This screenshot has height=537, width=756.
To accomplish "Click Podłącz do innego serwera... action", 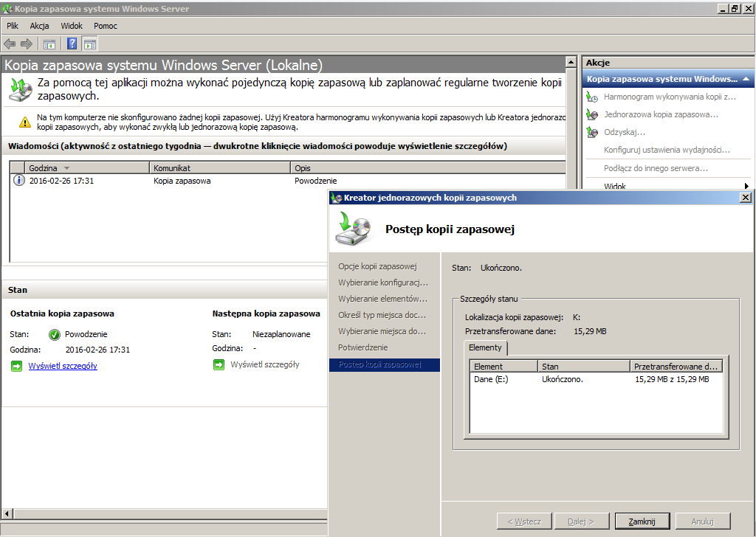I will (656, 168).
